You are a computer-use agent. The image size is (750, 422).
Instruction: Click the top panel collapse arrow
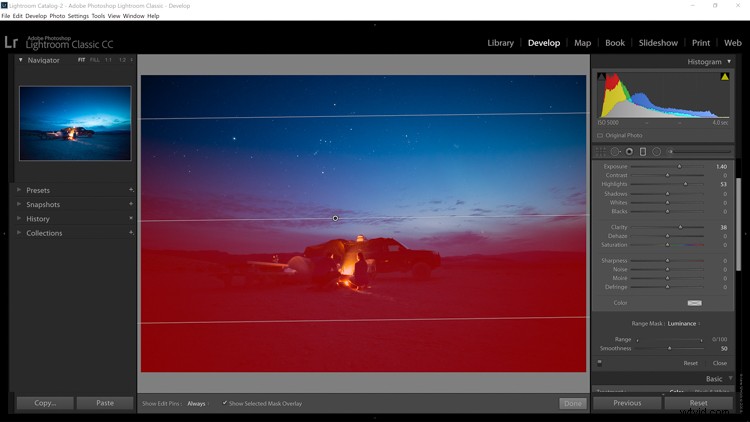375,24
